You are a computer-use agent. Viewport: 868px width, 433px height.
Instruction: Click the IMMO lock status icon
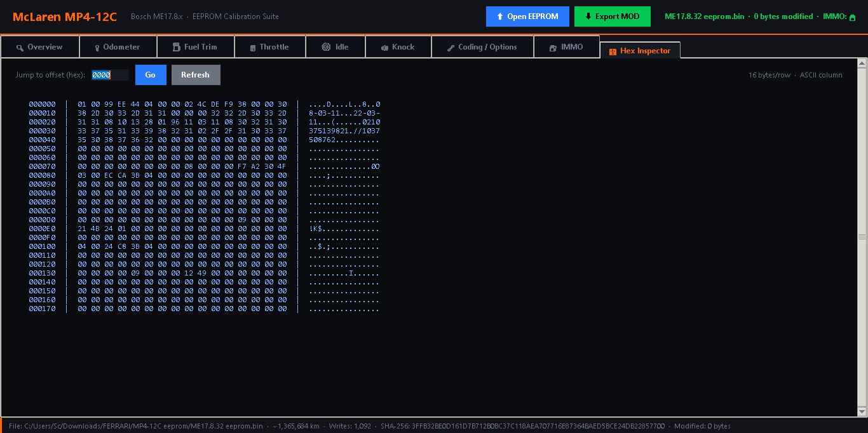(x=852, y=17)
